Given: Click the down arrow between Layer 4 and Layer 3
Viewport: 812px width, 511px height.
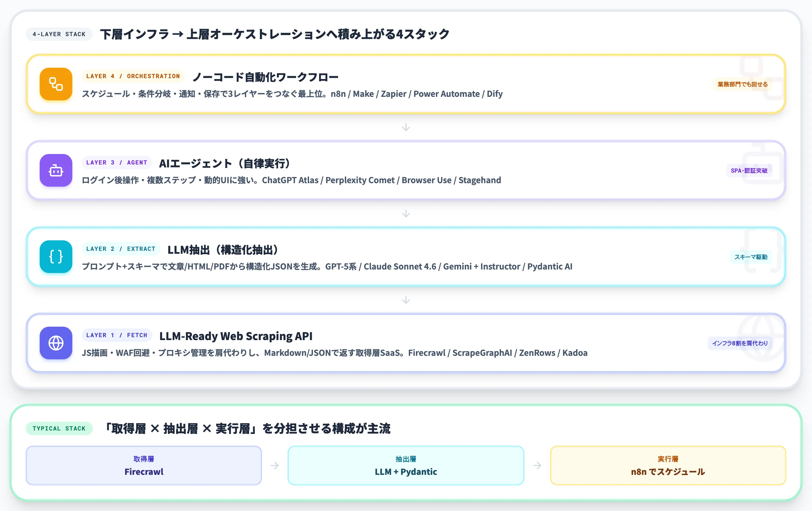Looking at the screenshot, I should tap(406, 127).
